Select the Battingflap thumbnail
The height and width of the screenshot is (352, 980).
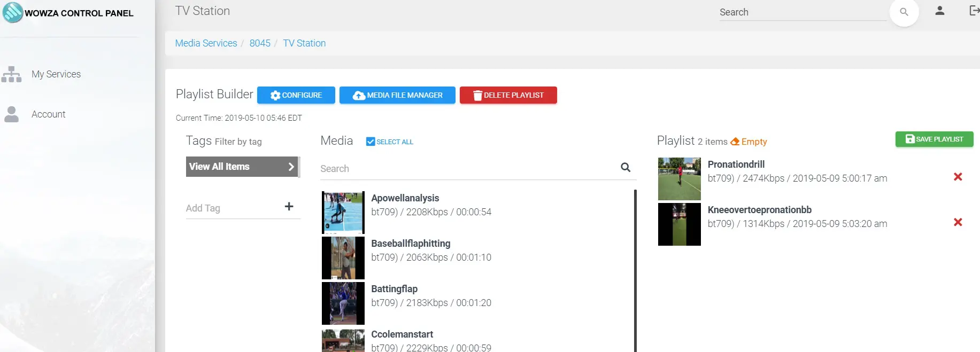tap(343, 303)
